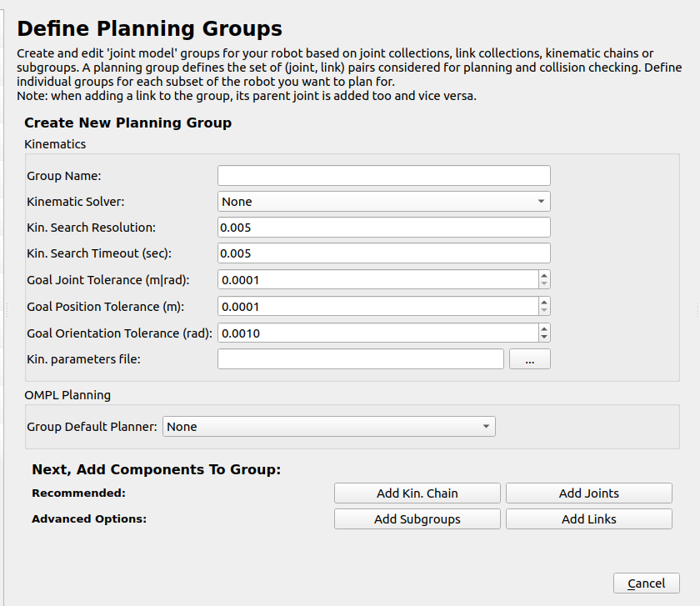700x606 pixels.
Task: Expand the Group Default Planner dropdown
Action: click(x=328, y=427)
